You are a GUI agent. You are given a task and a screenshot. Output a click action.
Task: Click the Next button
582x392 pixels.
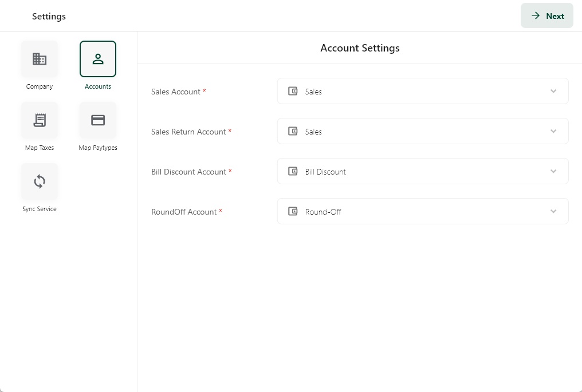coord(547,16)
